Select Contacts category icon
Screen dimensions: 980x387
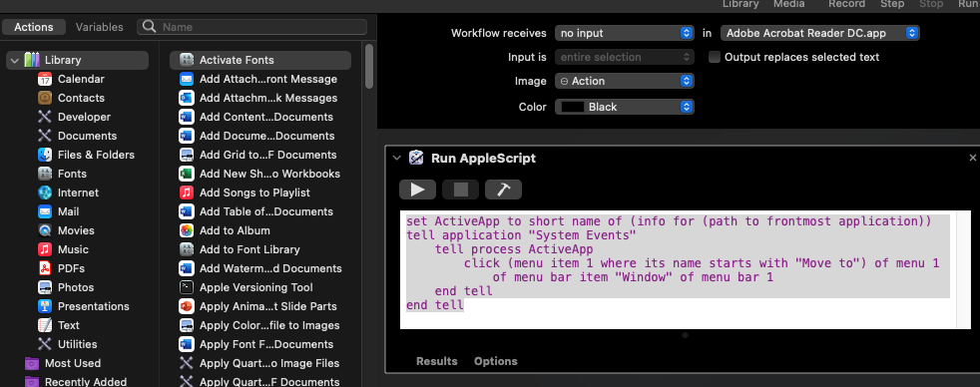click(44, 98)
